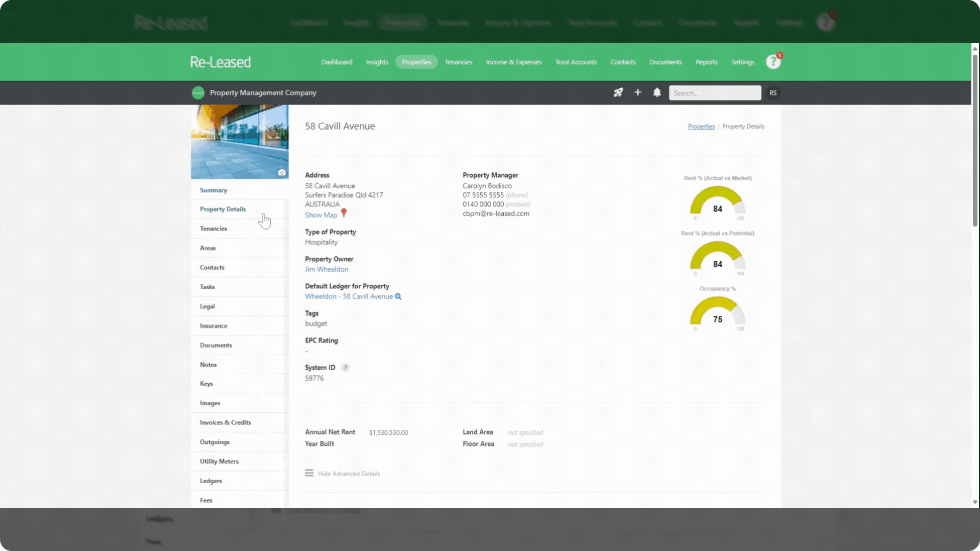The image size is (980, 551).
Task: Open the Keys sidebar section
Action: pyautogui.click(x=240, y=384)
